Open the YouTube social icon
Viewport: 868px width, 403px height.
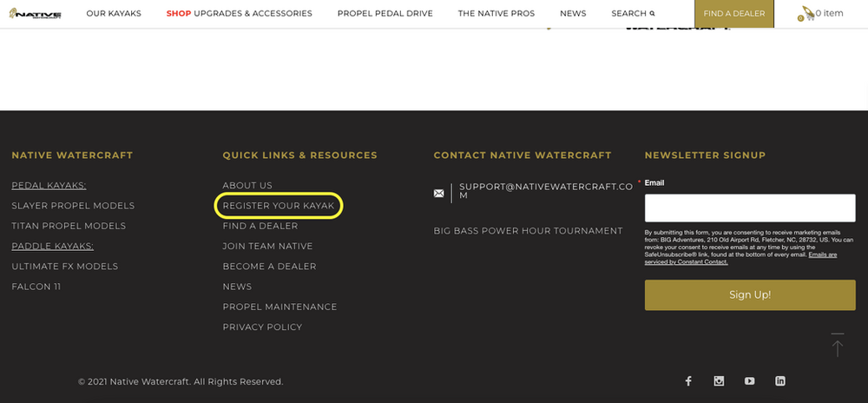point(750,381)
